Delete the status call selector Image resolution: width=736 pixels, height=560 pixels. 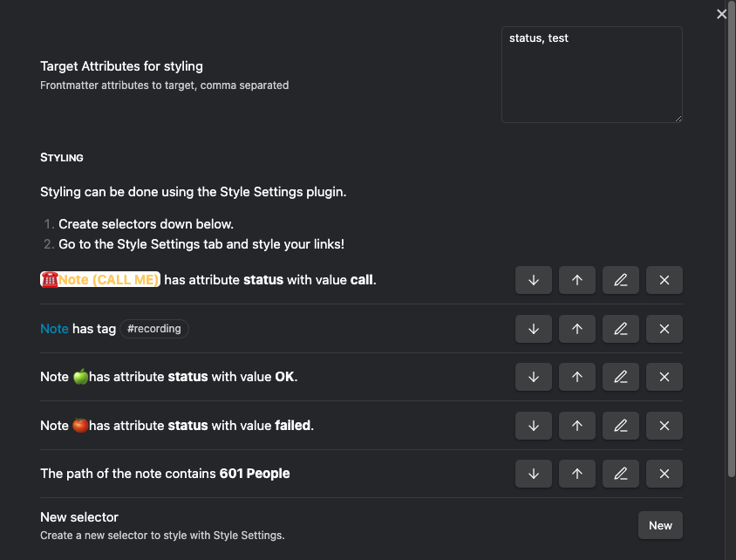click(x=664, y=280)
